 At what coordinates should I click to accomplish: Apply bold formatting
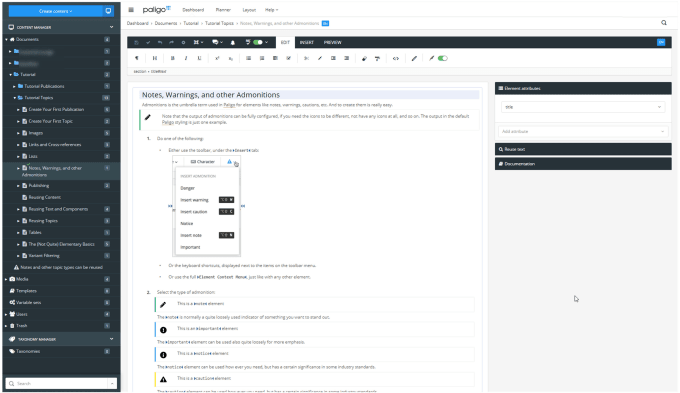173,59
